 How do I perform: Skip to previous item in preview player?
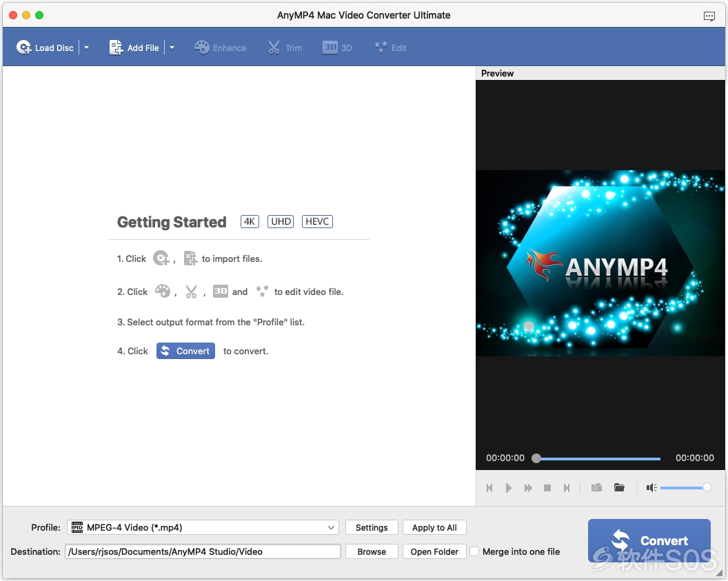tap(489, 488)
